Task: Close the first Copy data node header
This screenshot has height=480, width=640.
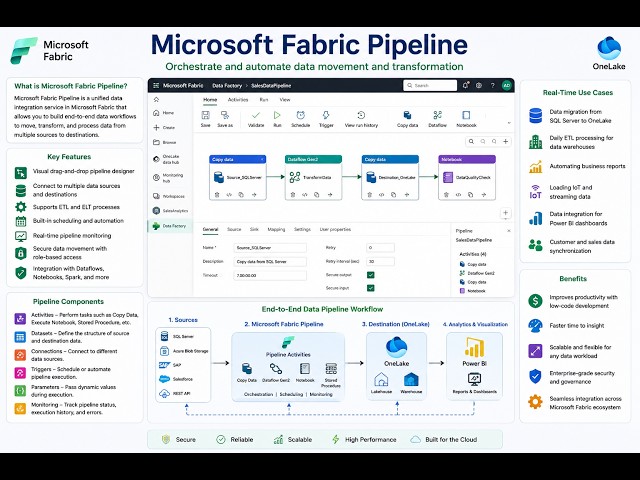Action: [x=262, y=159]
